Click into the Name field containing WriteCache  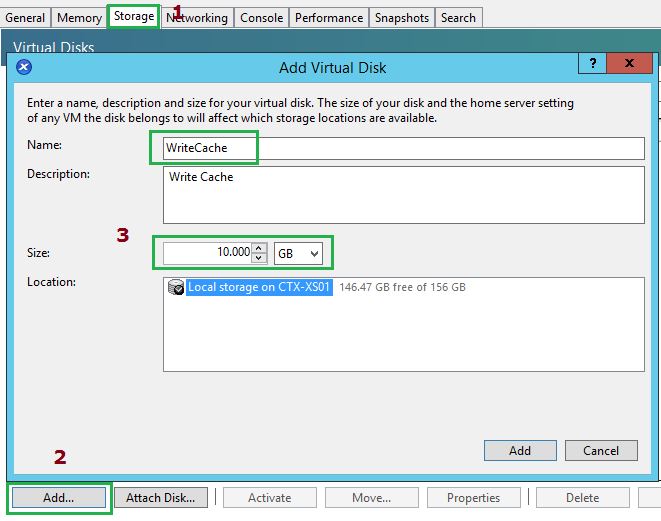click(x=400, y=148)
